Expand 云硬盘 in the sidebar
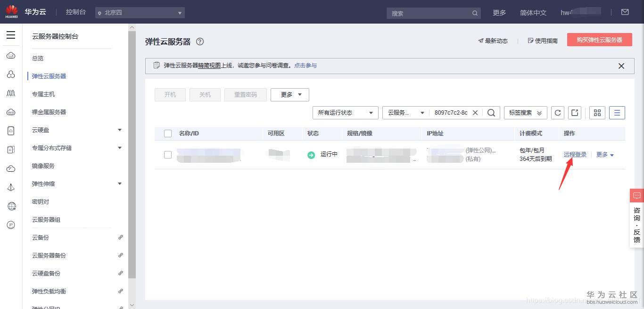Viewport: 644px width, 309px height. [120, 130]
